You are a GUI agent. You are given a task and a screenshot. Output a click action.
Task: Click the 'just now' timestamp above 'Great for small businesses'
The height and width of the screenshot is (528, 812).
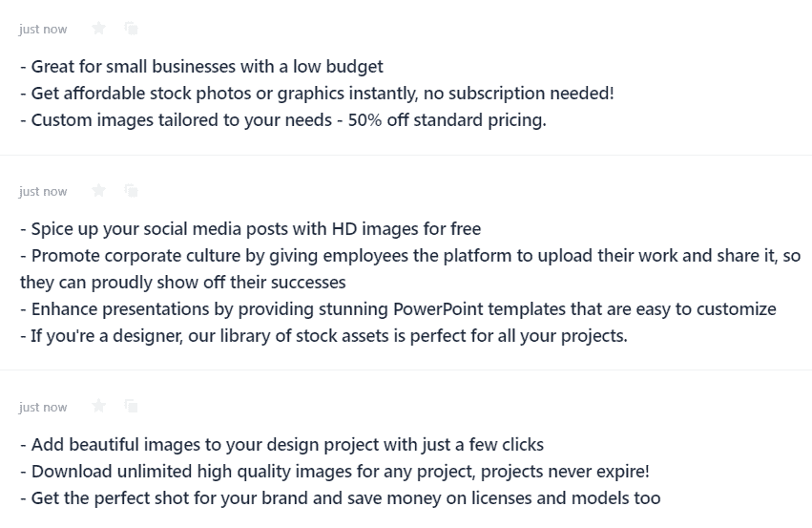pos(43,30)
